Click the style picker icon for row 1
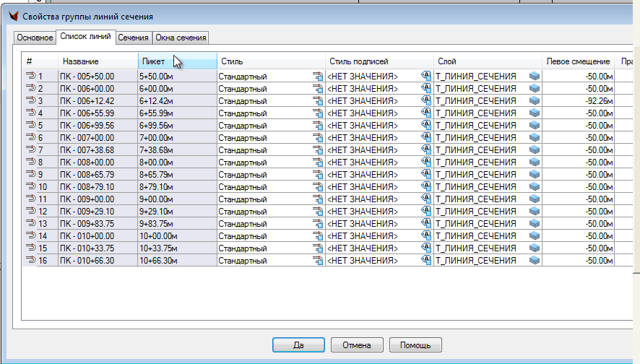The width and height of the screenshot is (640, 364). tap(317, 76)
